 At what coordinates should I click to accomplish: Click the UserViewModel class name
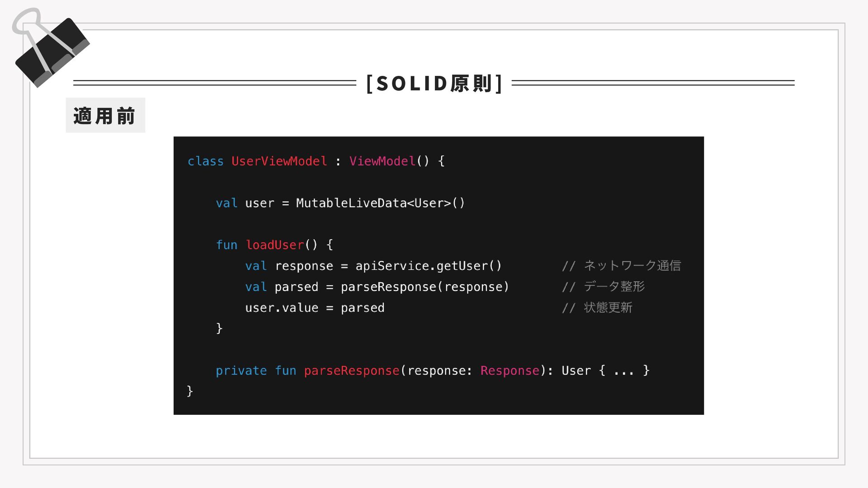click(279, 161)
